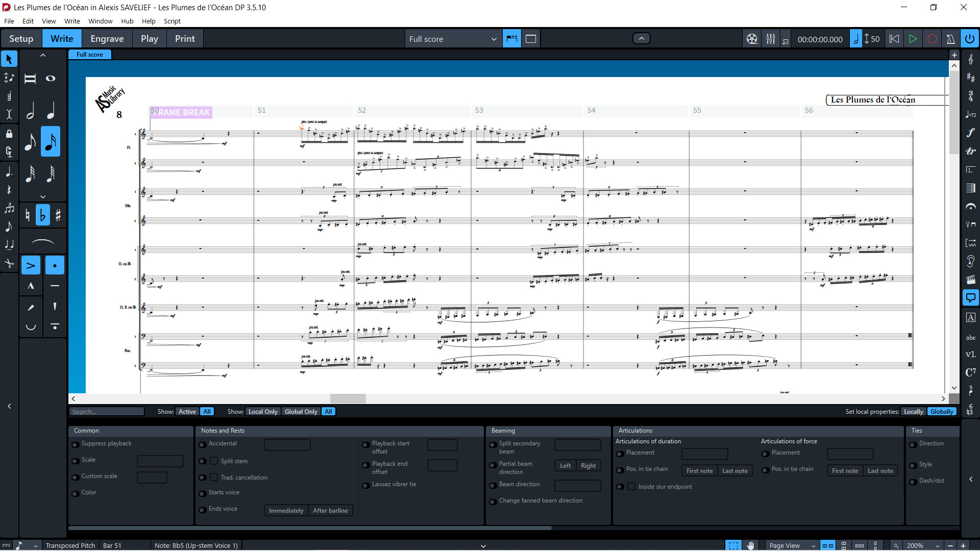Image resolution: width=980 pixels, height=551 pixels.
Task: Click the Search properties field
Action: tap(107, 412)
